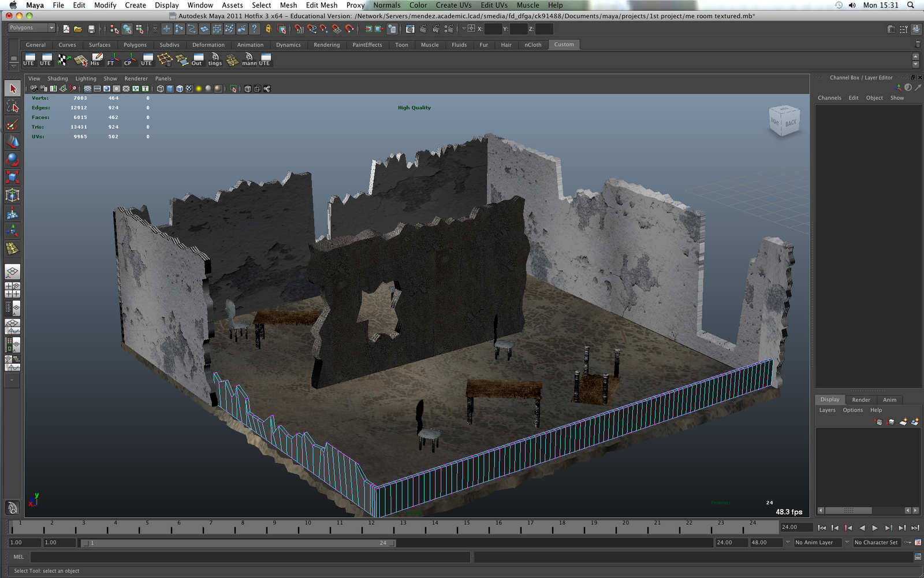Expand the No Anim Layer dropdown arrow
Viewport: 924px width, 578px height.
tap(788, 542)
